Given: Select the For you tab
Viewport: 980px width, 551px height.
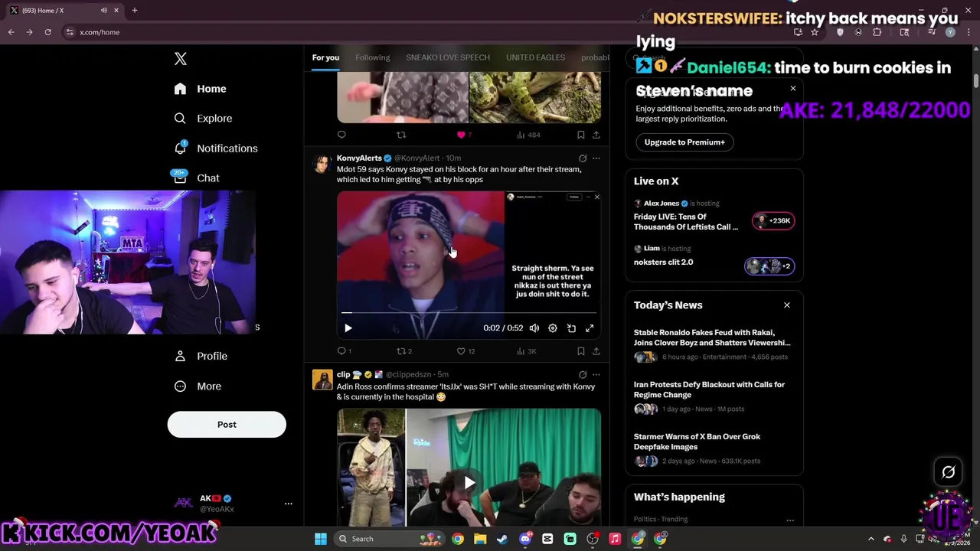Looking at the screenshot, I should [325, 57].
